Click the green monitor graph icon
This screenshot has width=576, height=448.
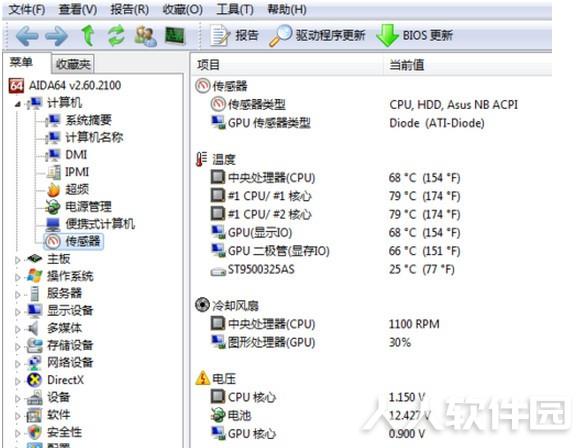pyautogui.click(x=174, y=36)
